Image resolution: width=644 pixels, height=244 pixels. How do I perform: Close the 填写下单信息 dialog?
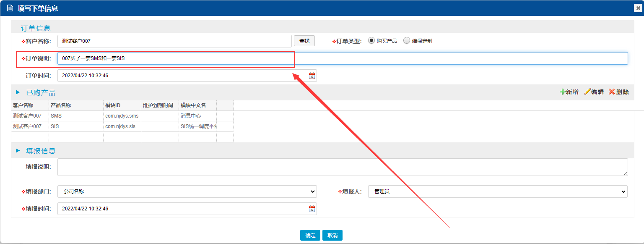tap(637, 8)
